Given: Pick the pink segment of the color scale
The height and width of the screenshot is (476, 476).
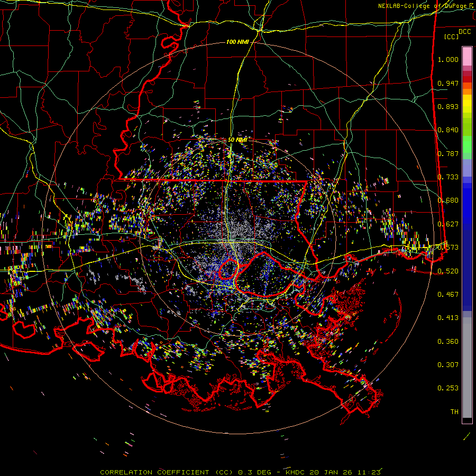Looking at the screenshot, I should 467,56.
